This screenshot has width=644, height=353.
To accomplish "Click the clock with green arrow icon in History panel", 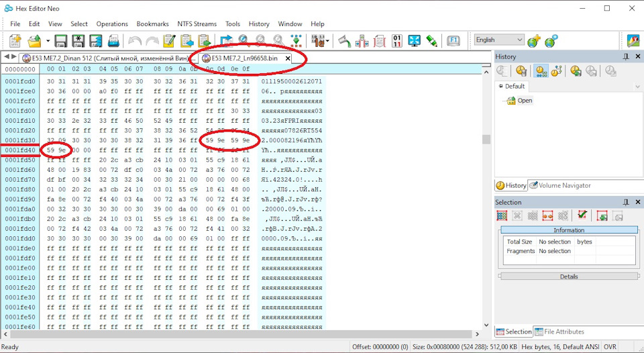I will [x=575, y=71].
